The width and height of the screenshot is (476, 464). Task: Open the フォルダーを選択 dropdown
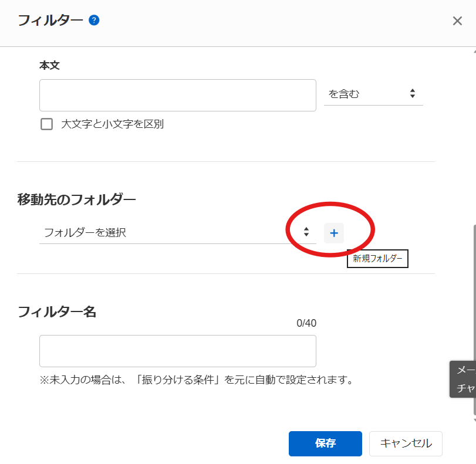point(170,232)
